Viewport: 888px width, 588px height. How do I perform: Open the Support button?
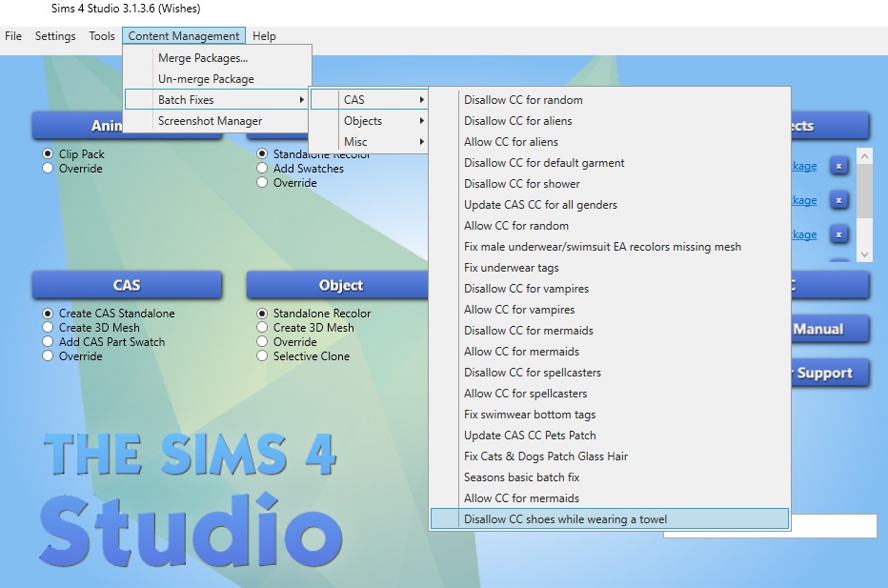[830, 373]
